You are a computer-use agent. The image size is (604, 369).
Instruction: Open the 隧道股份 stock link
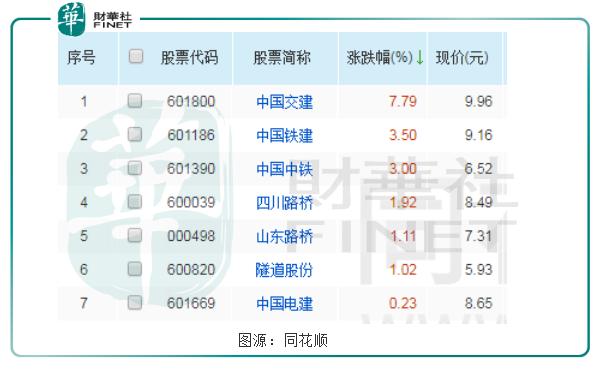pyautogui.click(x=284, y=270)
